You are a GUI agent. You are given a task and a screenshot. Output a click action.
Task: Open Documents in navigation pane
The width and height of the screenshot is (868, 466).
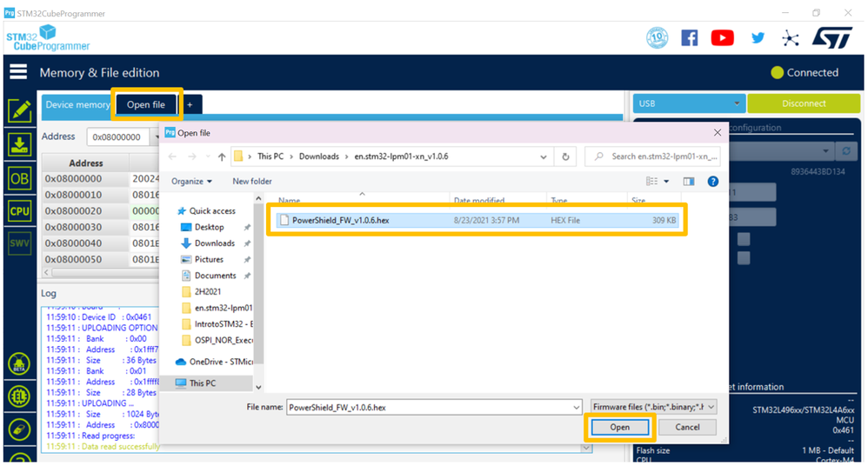pos(215,275)
